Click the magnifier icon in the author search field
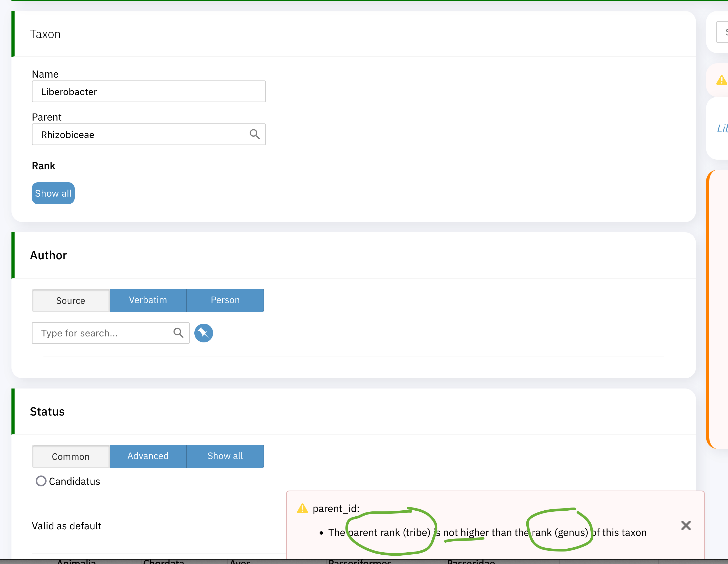 (x=178, y=333)
